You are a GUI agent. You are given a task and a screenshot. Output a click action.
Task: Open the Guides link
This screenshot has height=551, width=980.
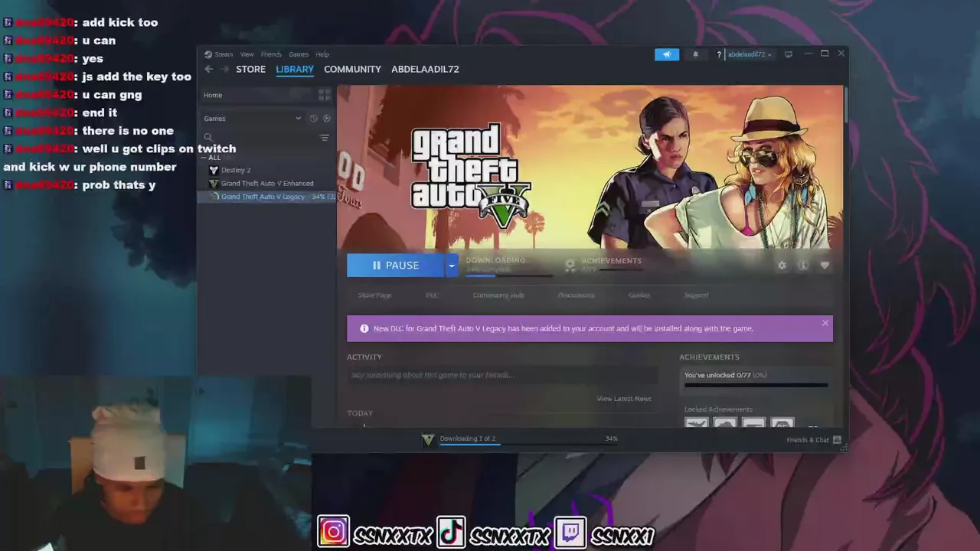tap(639, 295)
